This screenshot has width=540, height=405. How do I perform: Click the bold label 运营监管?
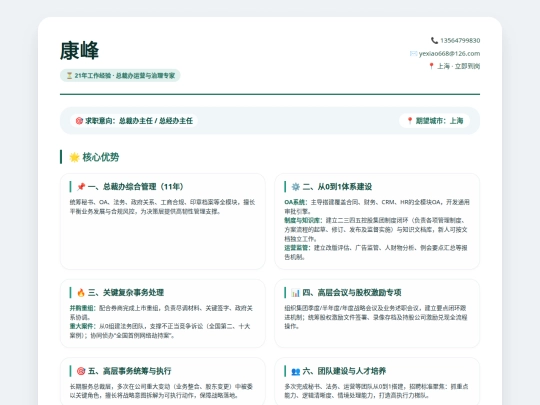(x=296, y=248)
